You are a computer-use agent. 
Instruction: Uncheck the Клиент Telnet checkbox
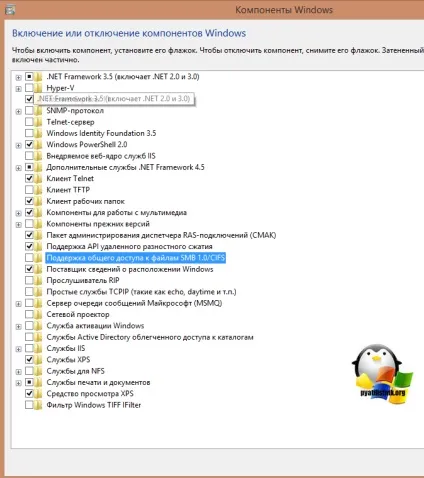click(29, 178)
